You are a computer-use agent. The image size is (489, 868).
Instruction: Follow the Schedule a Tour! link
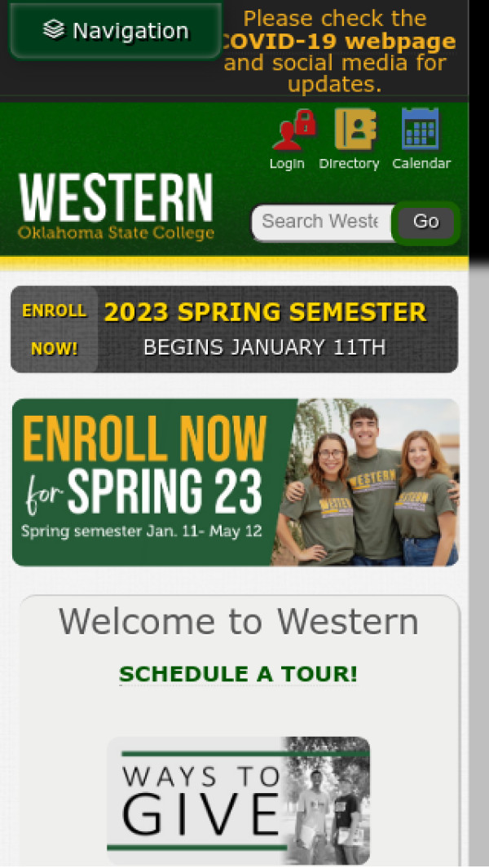point(238,674)
